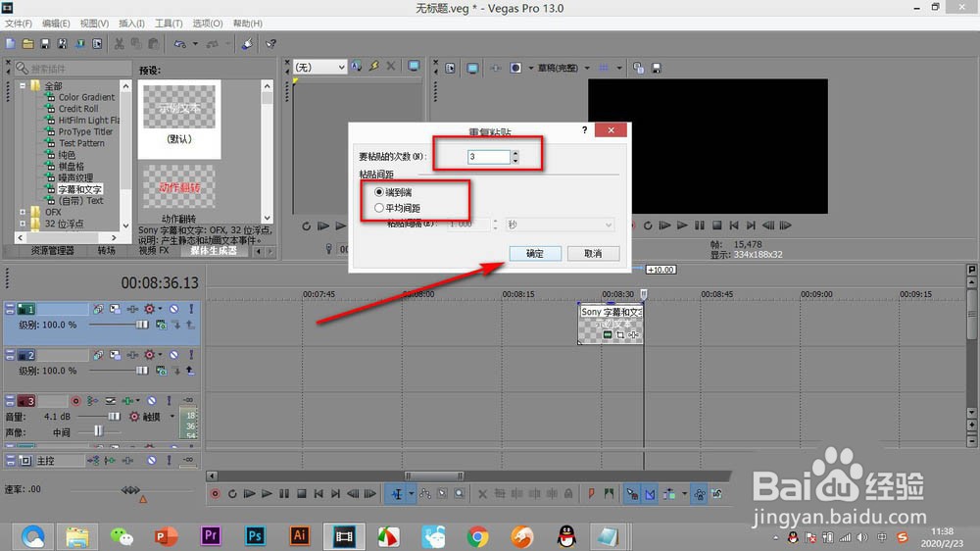The image size is (980, 551).
Task: Save preview snapshot to file
Action: click(657, 68)
